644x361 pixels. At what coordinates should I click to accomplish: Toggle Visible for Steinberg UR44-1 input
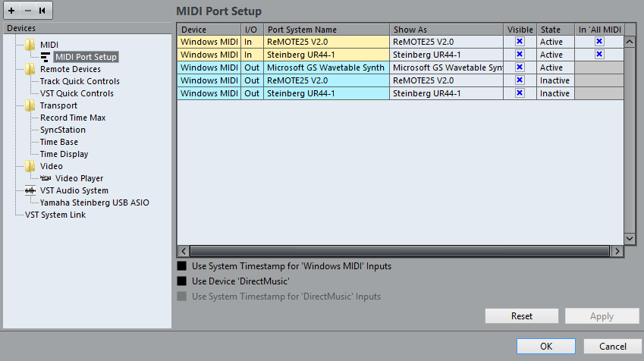(x=520, y=54)
